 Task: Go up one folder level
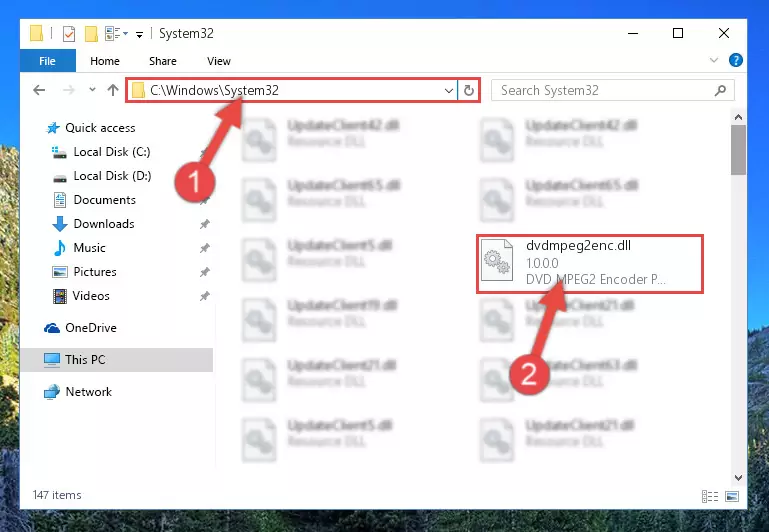pyautogui.click(x=113, y=90)
